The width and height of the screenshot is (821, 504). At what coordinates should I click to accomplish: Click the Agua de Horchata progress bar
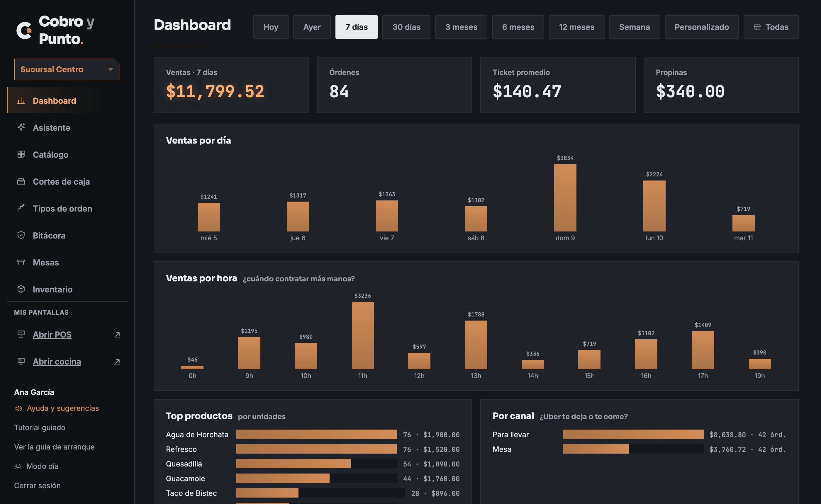point(316,434)
